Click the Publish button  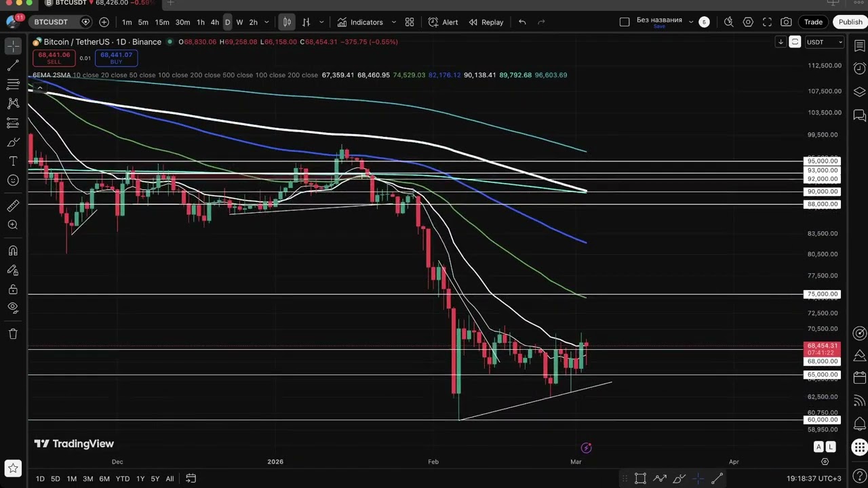(850, 22)
